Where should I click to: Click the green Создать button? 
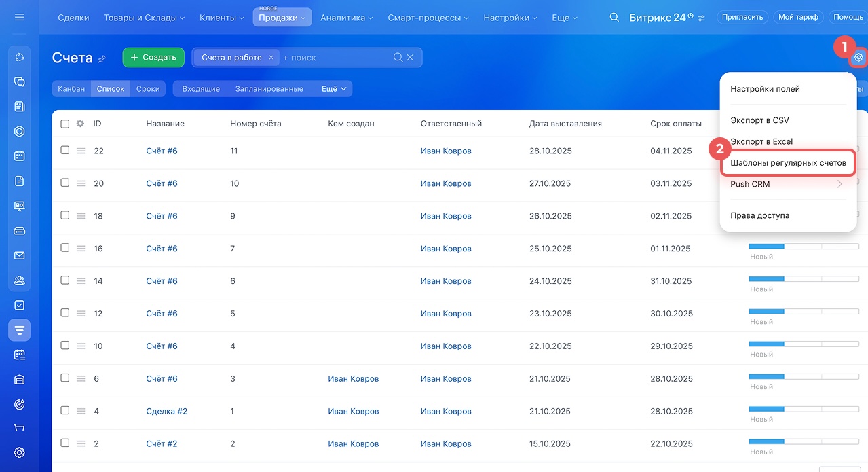153,58
